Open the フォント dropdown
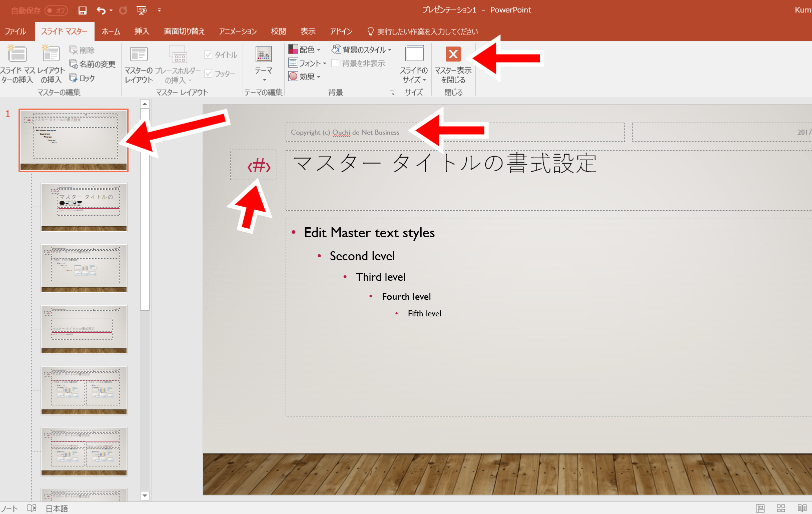812x514 pixels. (307, 63)
